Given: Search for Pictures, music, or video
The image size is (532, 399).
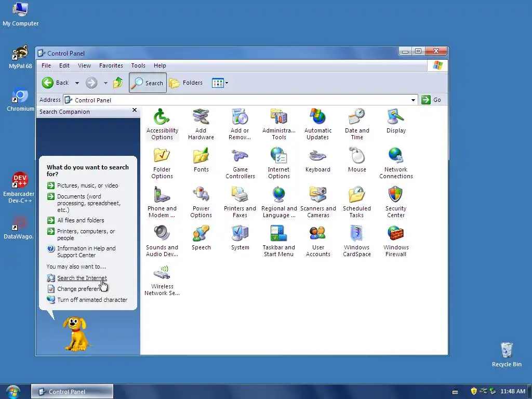Looking at the screenshot, I should click(x=87, y=185).
